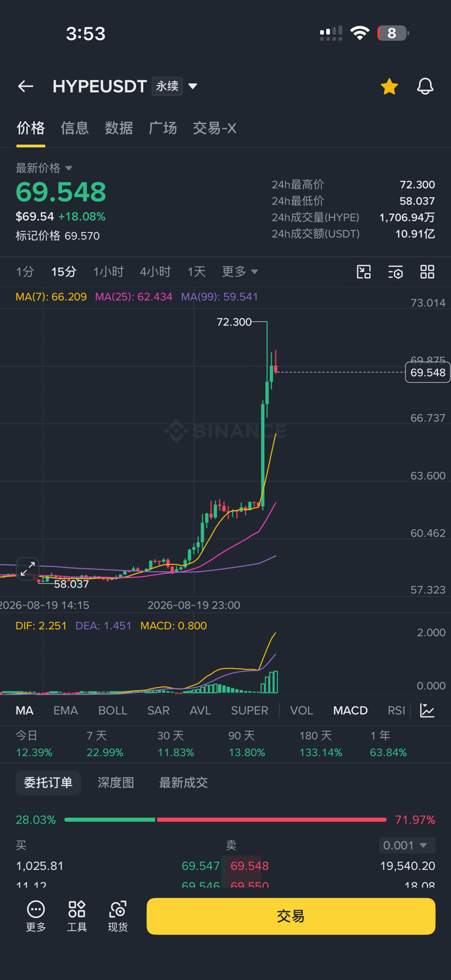Tap MA(25): 62.434 legend value
Image resolution: width=451 pixels, height=980 pixels.
coord(134,297)
